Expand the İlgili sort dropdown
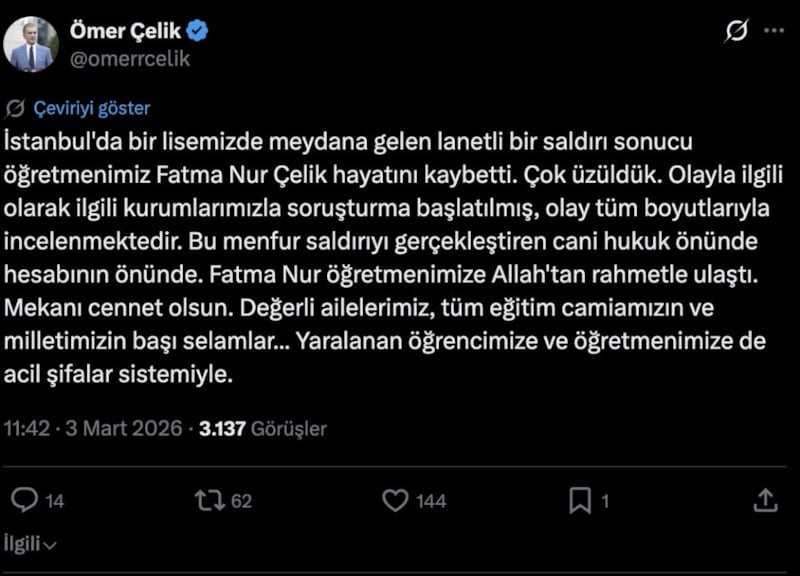 tap(26, 544)
